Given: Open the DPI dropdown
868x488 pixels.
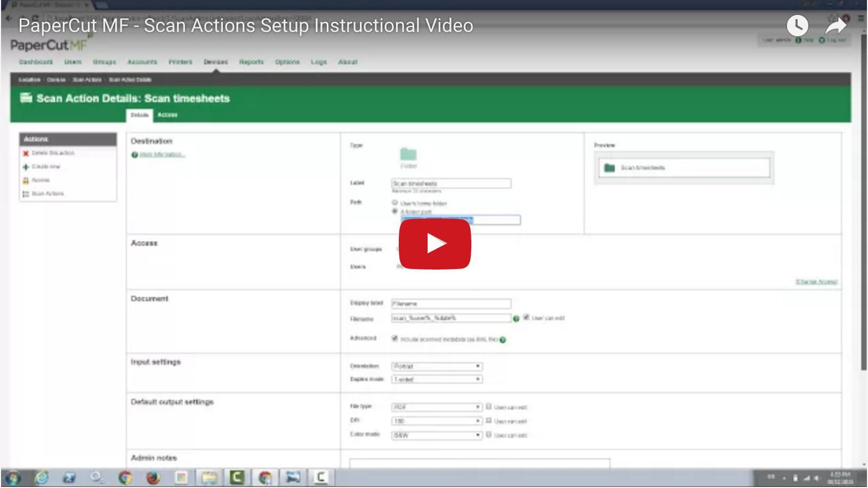Looking at the screenshot, I should tap(437, 421).
